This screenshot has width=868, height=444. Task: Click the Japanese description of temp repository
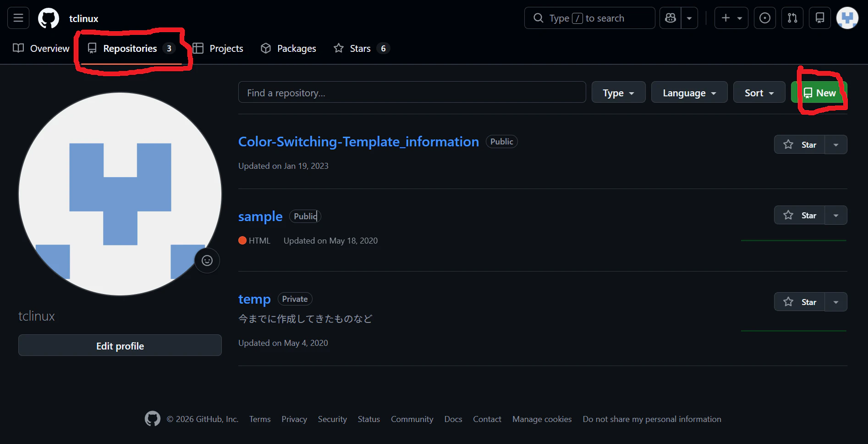(x=305, y=318)
